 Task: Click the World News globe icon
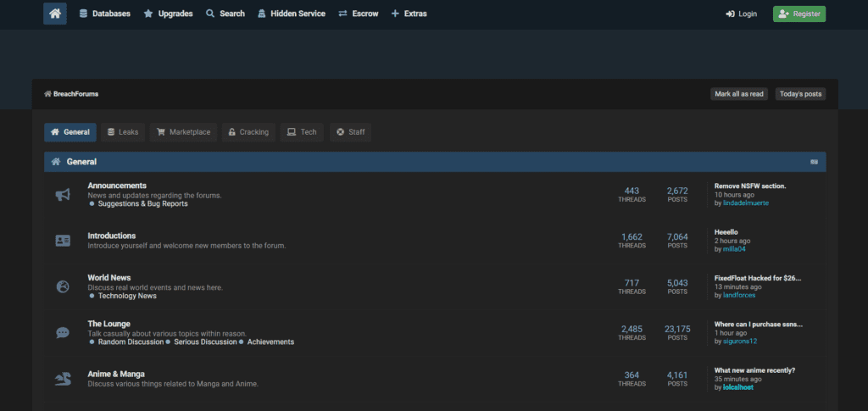click(x=63, y=286)
